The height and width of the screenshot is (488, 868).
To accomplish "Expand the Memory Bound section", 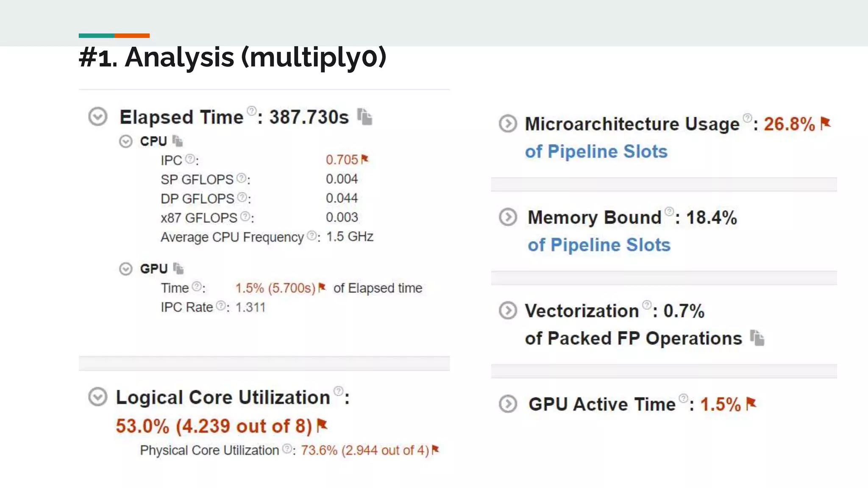I will click(508, 217).
